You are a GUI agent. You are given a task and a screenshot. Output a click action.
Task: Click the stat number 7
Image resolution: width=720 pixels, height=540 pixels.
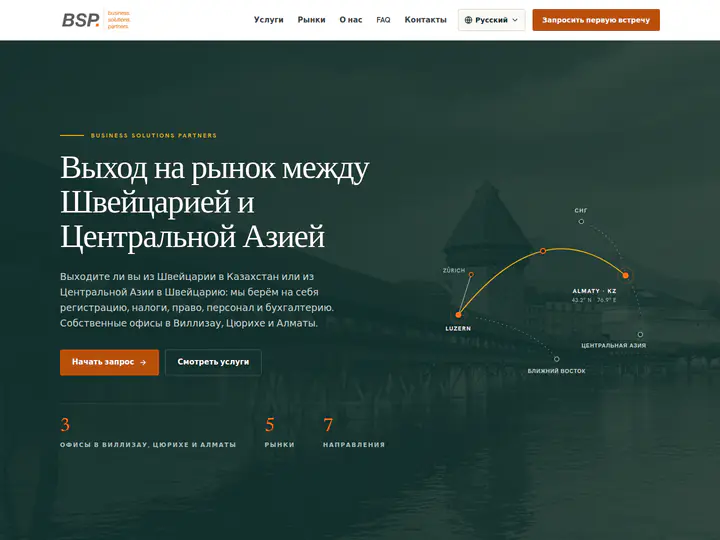[328, 424]
